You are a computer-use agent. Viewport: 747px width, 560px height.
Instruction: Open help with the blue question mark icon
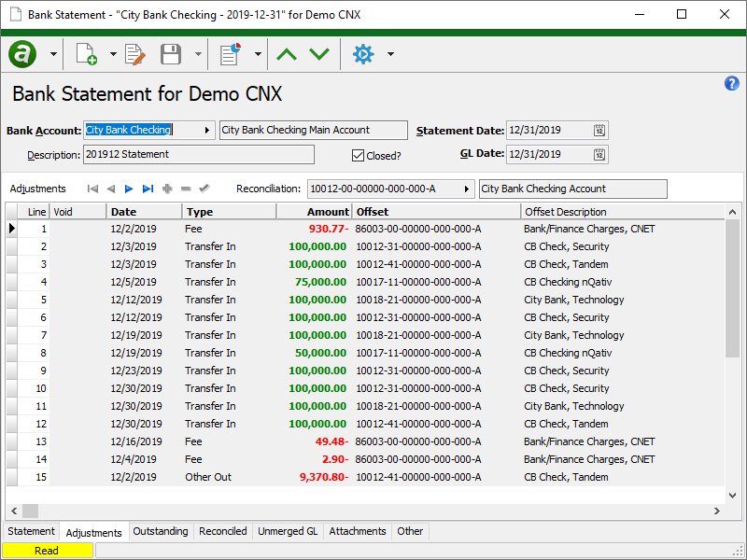[732, 84]
